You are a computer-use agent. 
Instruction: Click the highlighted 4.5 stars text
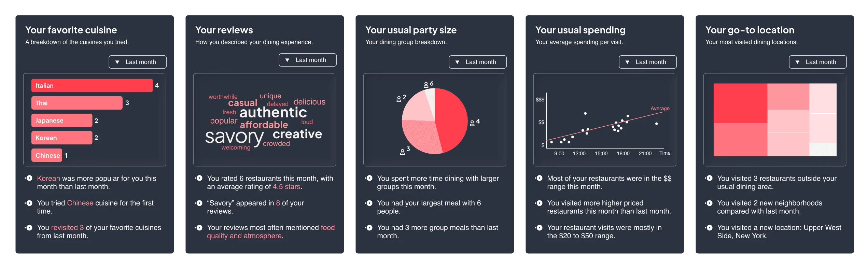[286, 187]
